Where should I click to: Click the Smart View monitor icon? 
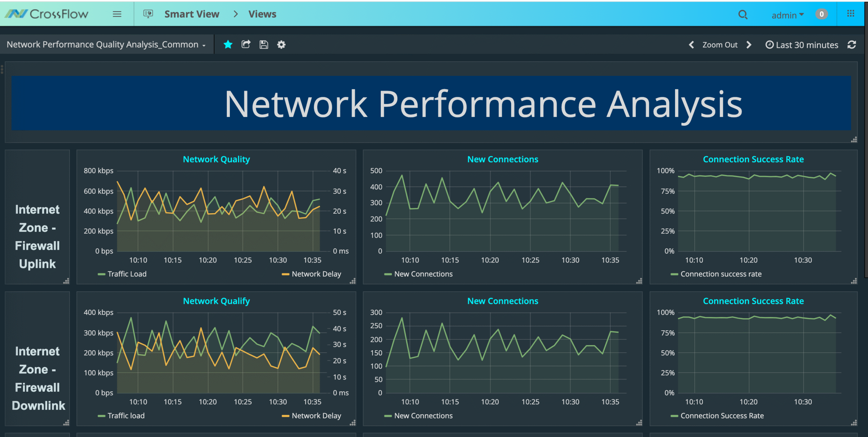[x=148, y=14]
